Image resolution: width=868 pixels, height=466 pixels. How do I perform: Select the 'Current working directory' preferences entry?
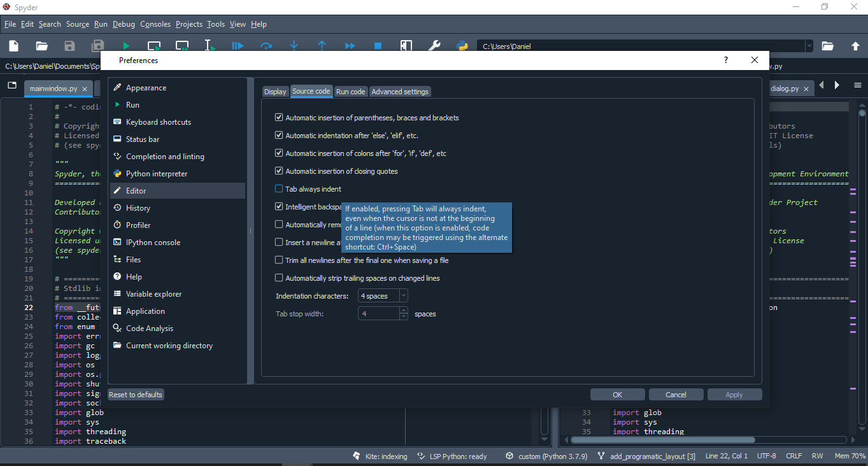[x=169, y=345]
